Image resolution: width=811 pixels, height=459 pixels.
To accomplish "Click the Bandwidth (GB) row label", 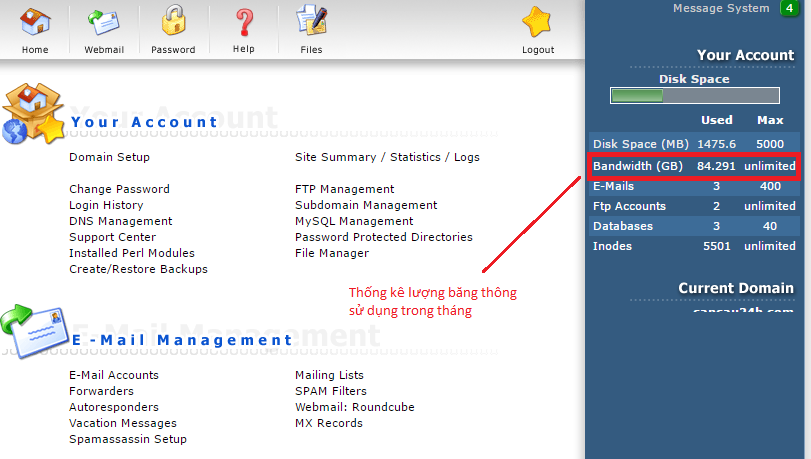I will tap(637, 166).
